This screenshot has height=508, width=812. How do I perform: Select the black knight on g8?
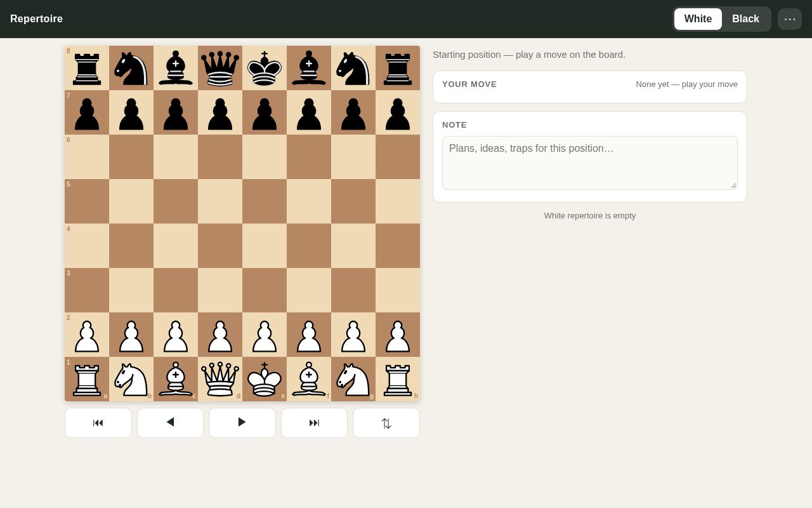(353, 68)
